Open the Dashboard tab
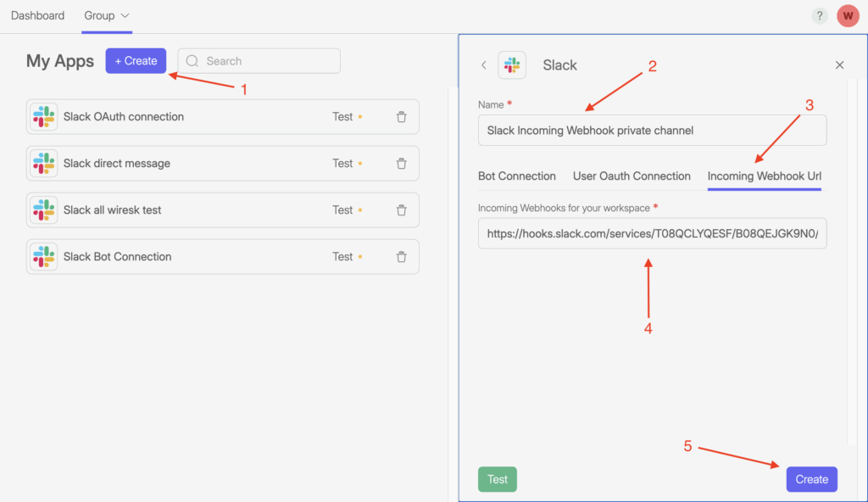Screen dimensions: 868x502 tap(37, 16)
